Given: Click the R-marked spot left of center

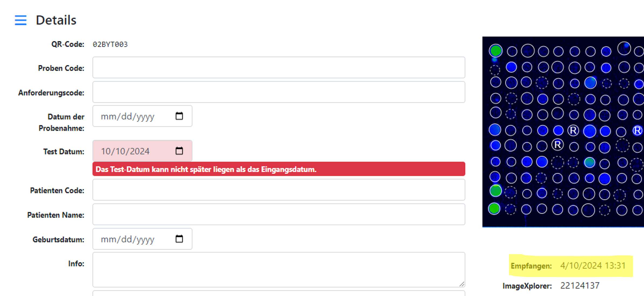Looking at the screenshot, I should coord(557,145).
